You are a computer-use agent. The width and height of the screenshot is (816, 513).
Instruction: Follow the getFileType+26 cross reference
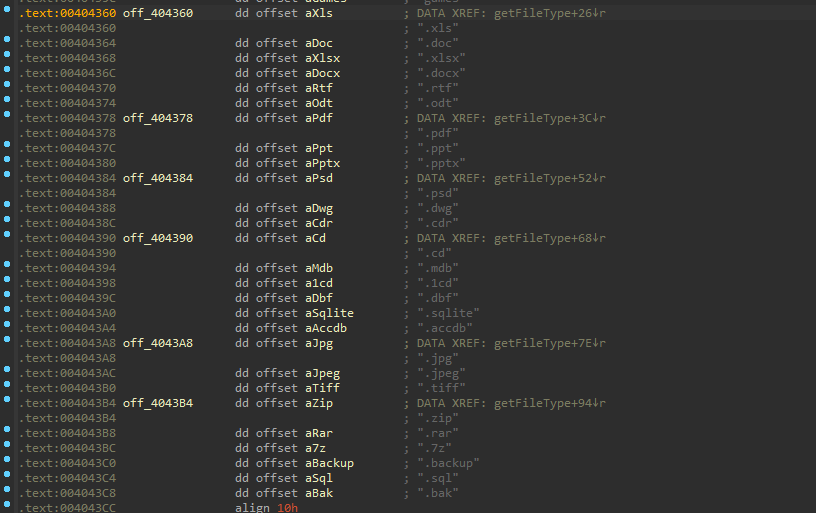click(x=550, y=13)
